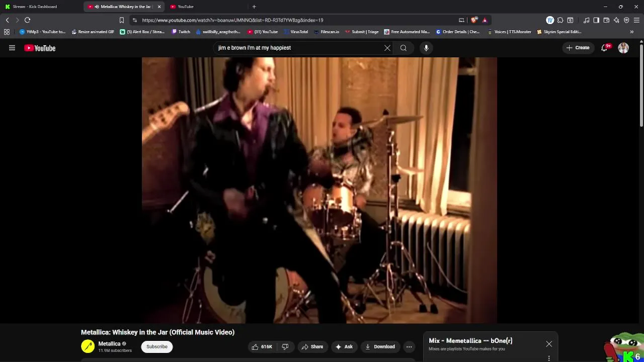
Task: Open the apps grid in bookmarks bar
Action: 7,32
